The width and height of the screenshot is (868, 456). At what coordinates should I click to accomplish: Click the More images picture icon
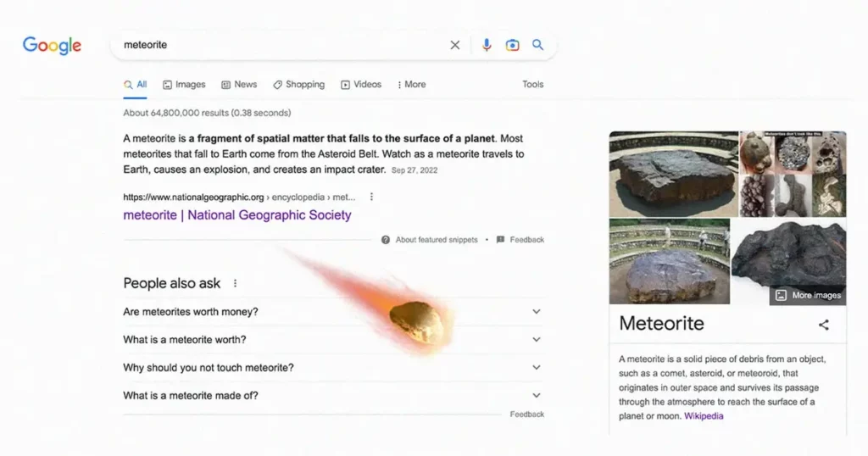pyautogui.click(x=781, y=295)
